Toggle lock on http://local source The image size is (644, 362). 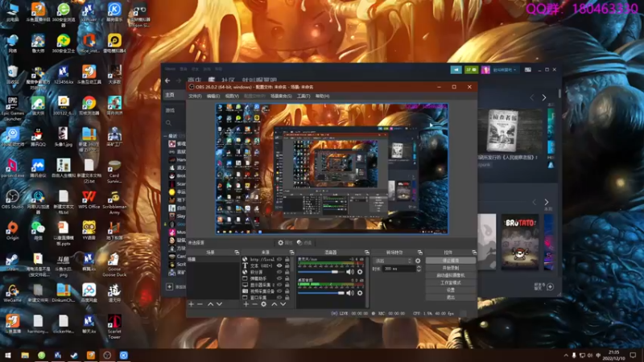(x=287, y=259)
